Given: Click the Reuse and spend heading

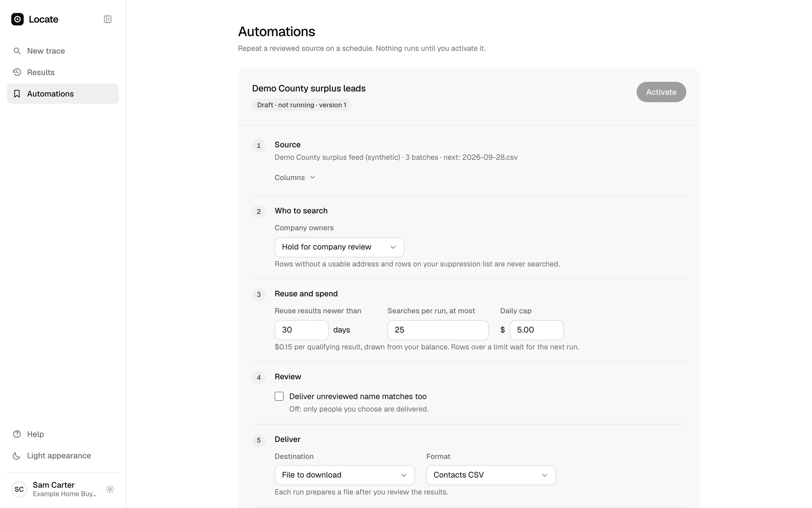Looking at the screenshot, I should pyautogui.click(x=306, y=294).
